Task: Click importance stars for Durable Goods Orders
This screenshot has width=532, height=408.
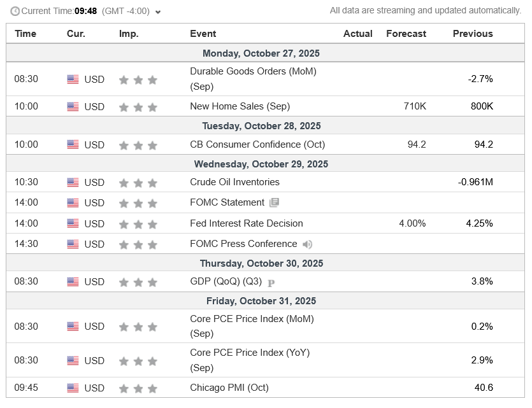Action: click(138, 80)
